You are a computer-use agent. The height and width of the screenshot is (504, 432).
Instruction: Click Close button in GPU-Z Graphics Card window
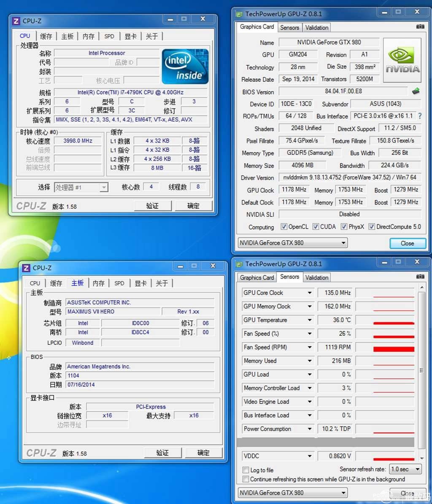point(408,243)
